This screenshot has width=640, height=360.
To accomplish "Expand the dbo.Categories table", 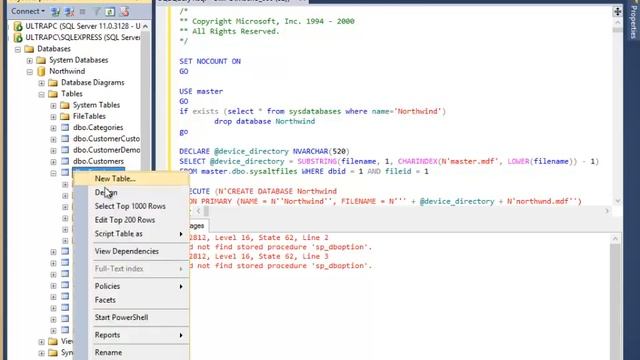I will (53, 128).
